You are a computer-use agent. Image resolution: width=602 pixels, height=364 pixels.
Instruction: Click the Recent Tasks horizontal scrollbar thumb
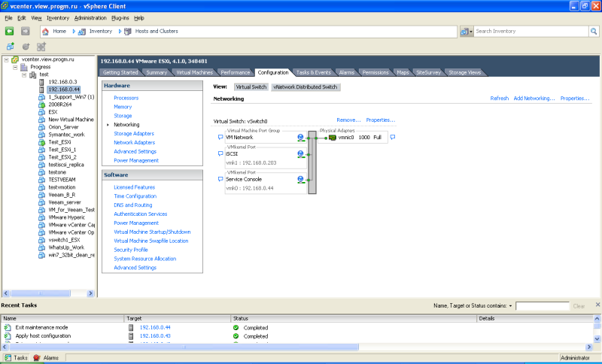184,347
